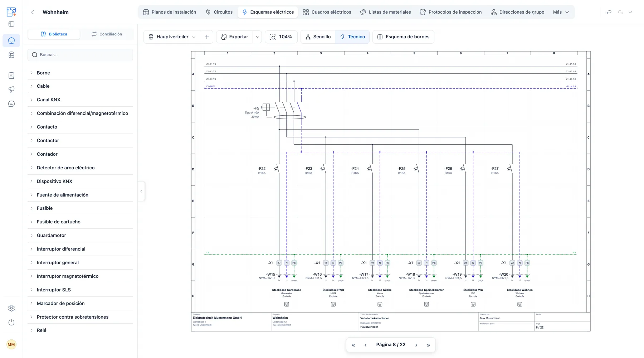Click the redo arrow icon
The width and height of the screenshot is (644, 358).
pyautogui.click(x=620, y=12)
